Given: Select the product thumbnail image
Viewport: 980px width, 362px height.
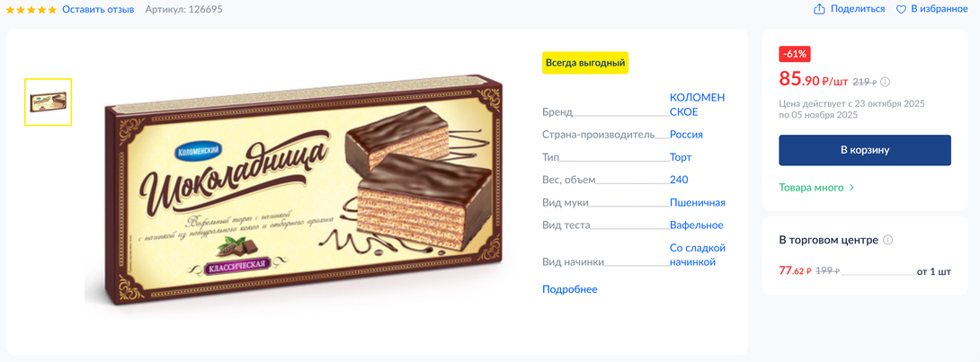Looking at the screenshot, I should point(49,102).
